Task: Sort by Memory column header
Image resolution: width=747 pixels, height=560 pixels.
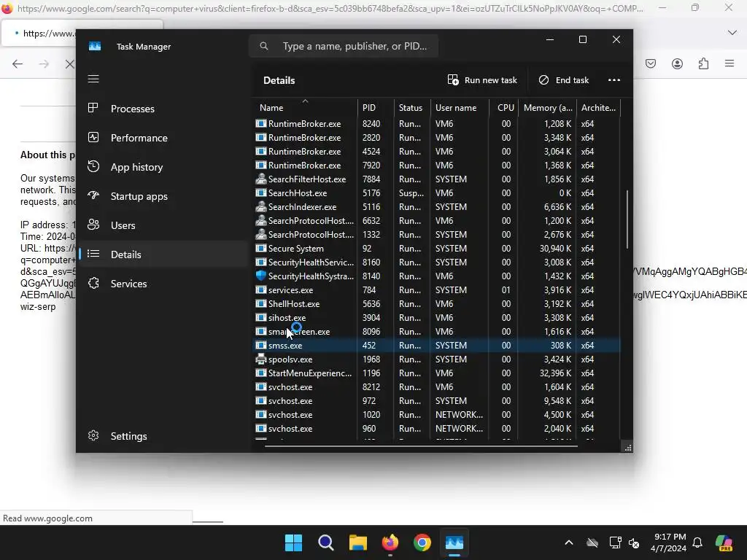Action: click(x=547, y=108)
